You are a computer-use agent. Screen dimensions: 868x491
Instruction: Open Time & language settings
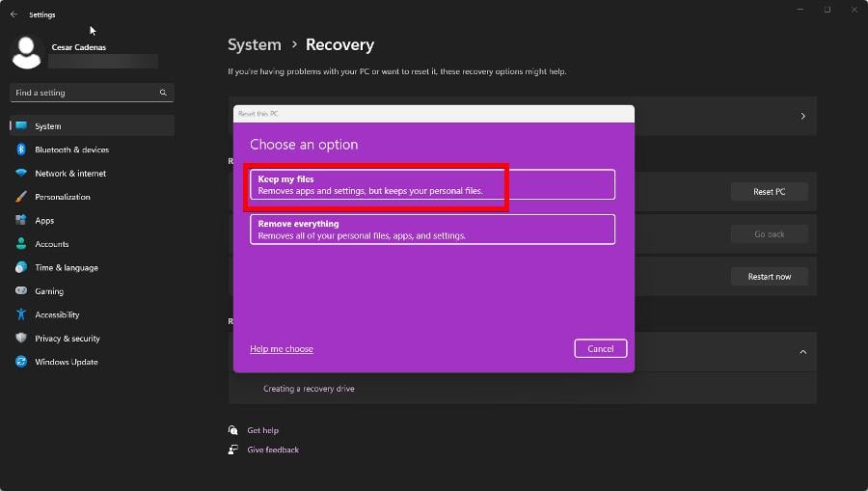point(92,267)
